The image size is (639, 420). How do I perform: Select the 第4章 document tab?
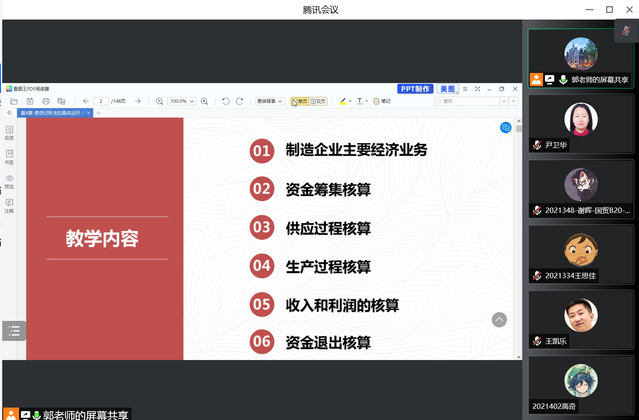pyautogui.click(x=44, y=113)
